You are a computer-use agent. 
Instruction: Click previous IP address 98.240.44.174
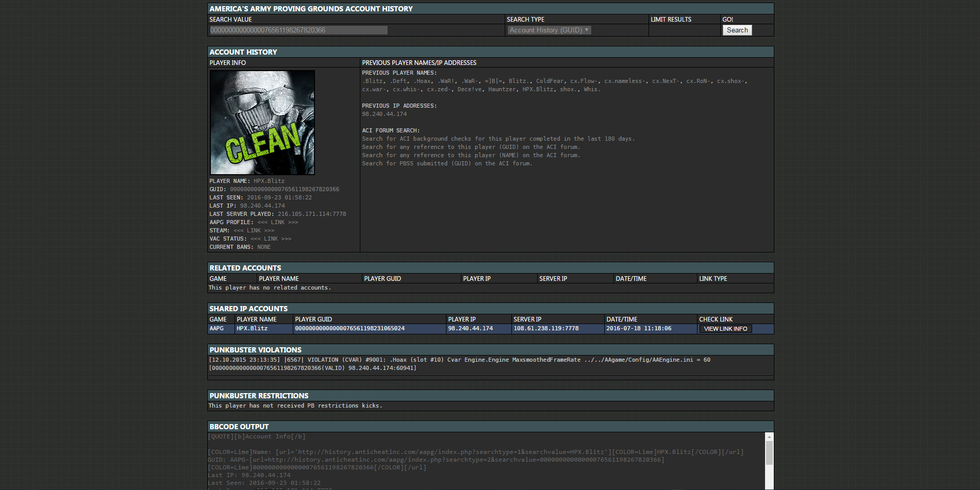tap(385, 114)
